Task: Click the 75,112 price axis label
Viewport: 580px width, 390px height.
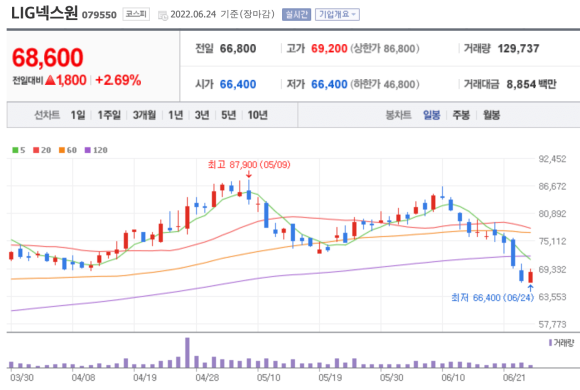Action: (552, 241)
